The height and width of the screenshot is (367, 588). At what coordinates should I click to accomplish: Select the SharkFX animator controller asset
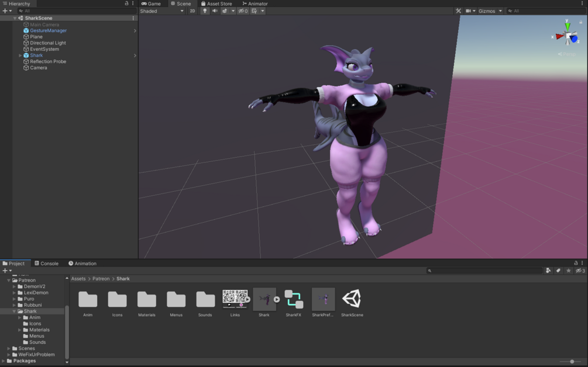point(294,299)
